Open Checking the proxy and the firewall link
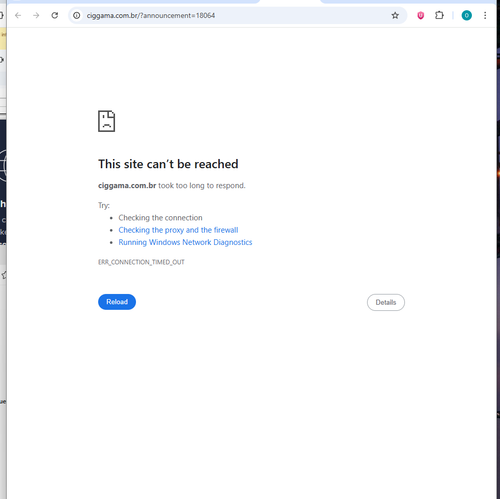 click(178, 230)
